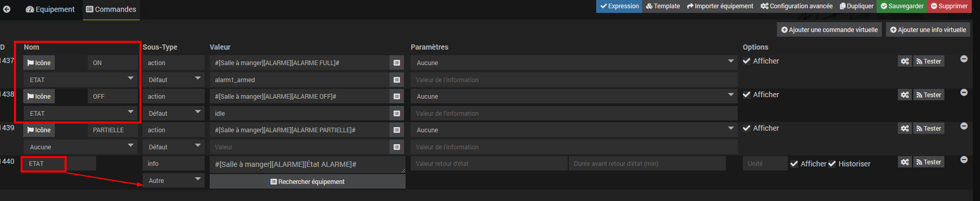Click the ALARME PARTIELLE value field
This screenshot has width=980, height=201.
(x=300, y=130)
